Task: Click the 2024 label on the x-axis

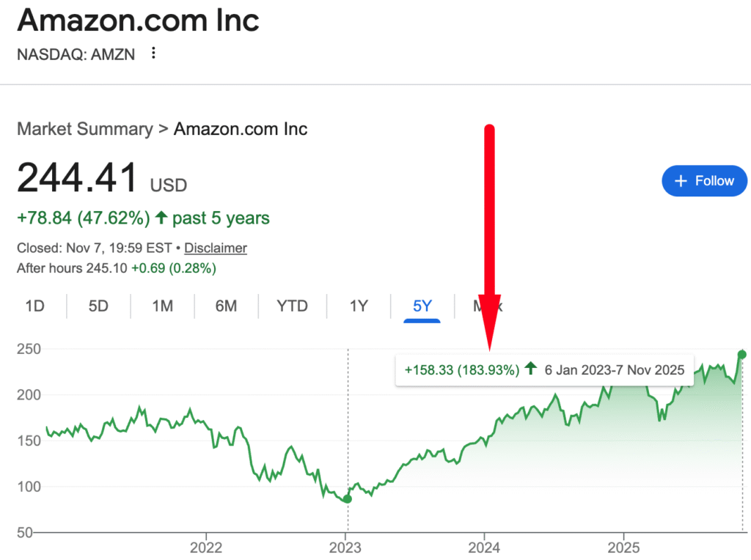Action: coord(484,547)
